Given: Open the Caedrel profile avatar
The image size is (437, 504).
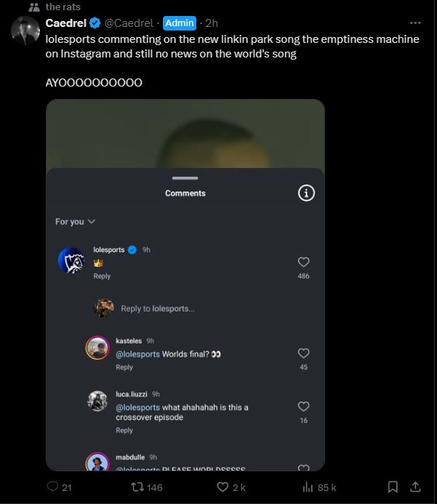Looking at the screenshot, I should 26,31.
